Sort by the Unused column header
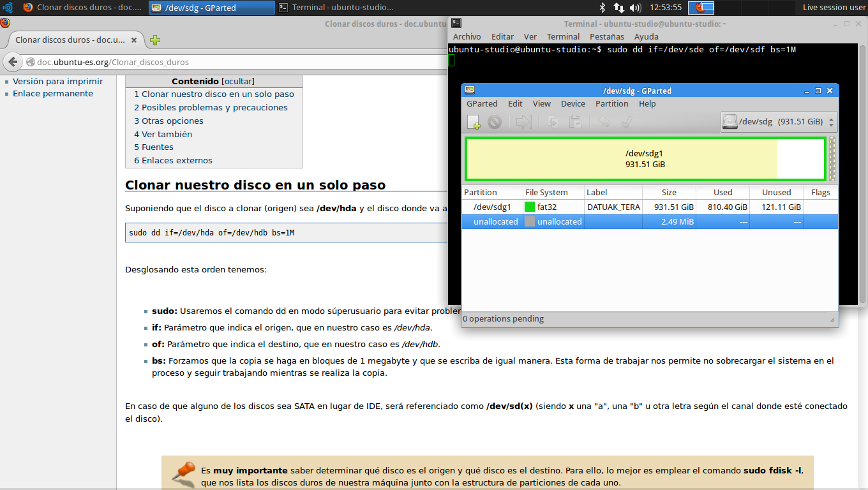Image resolution: width=868 pixels, height=490 pixels. tap(776, 192)
